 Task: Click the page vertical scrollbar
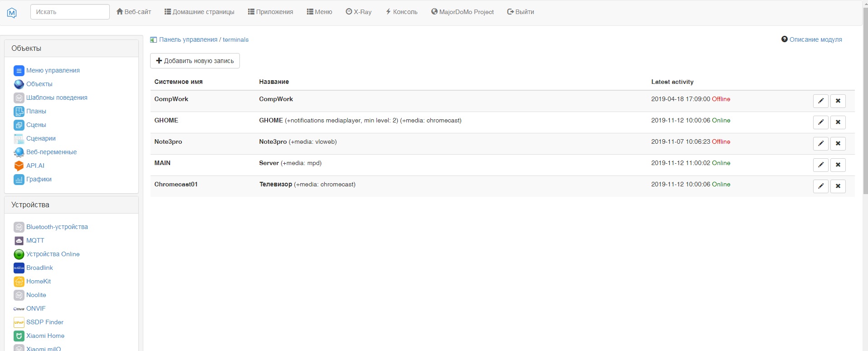click(x=865, y=100)
